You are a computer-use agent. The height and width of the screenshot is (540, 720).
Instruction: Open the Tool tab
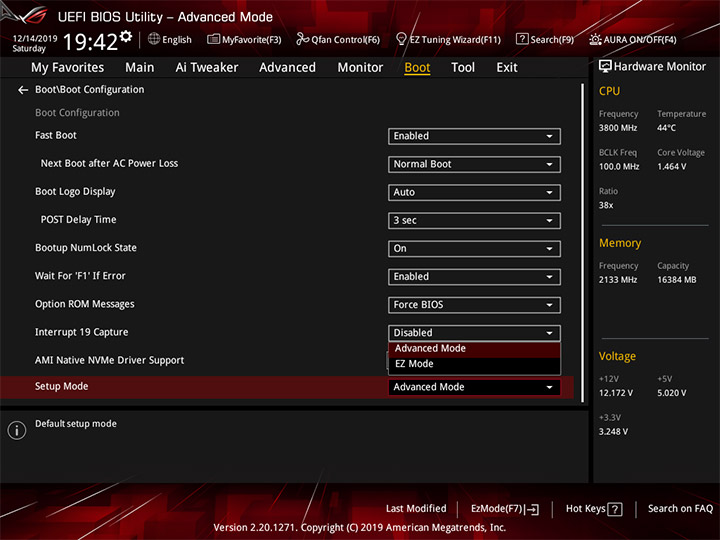tap(463, 68)
